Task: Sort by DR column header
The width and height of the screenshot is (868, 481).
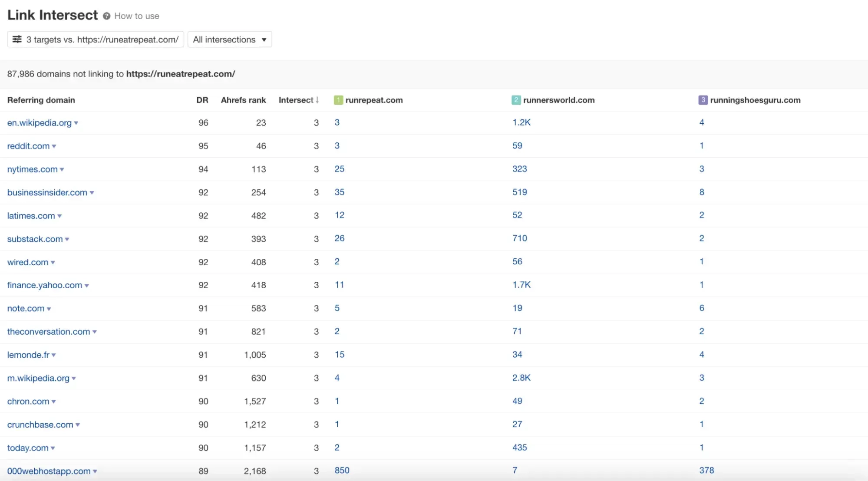Action: pyautogui.click(x=202, y=100)
